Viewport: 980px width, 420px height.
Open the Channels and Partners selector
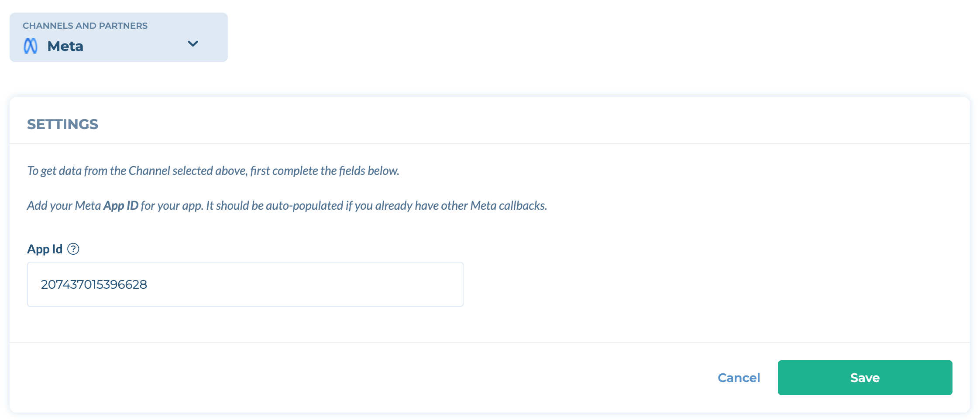(119, 37)
